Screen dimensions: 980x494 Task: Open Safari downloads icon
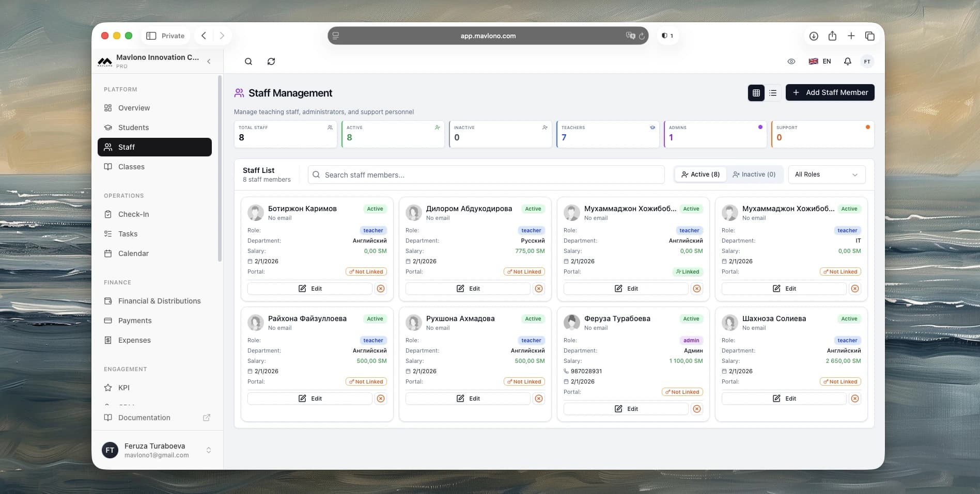click(814, 36)
